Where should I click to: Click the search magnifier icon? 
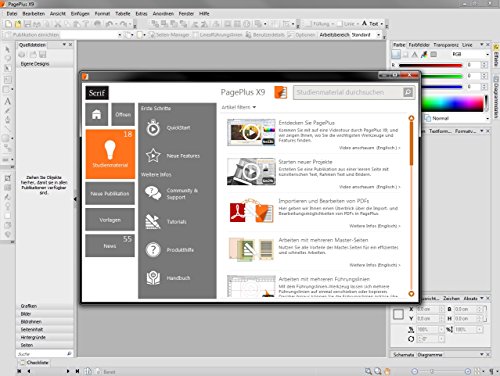[x=408, y=92]
